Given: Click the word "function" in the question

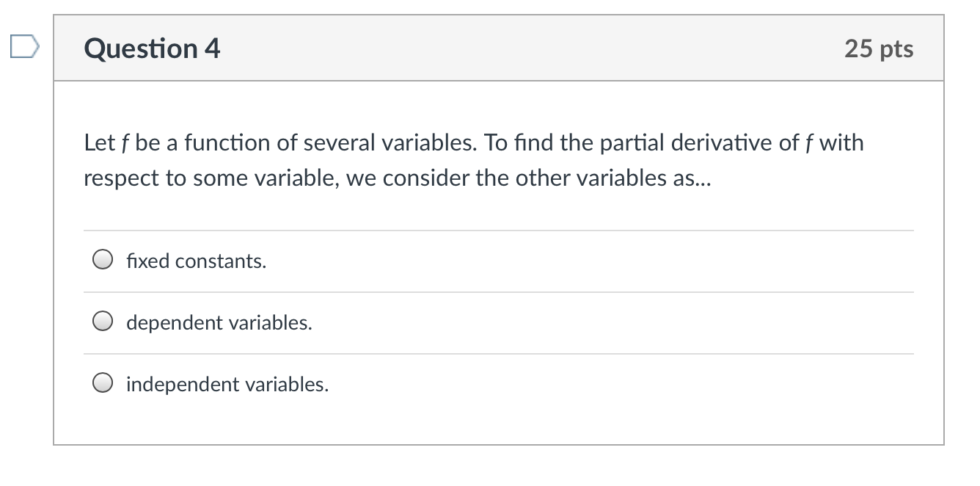Looking at the screenshot, I should 227,143.
